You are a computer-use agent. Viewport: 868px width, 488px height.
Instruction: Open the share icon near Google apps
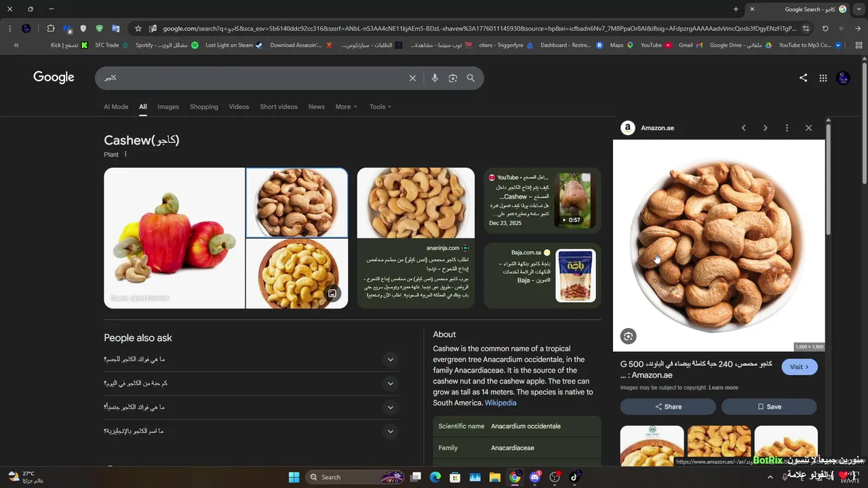[x=803, y=78]
